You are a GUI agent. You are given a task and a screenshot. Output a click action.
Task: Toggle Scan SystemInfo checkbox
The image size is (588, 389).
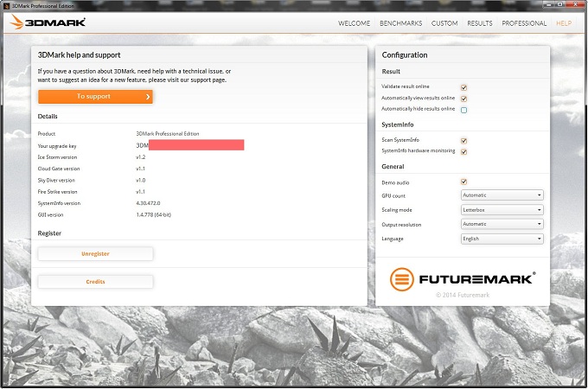pyautogui.click(x=463, y=141)
